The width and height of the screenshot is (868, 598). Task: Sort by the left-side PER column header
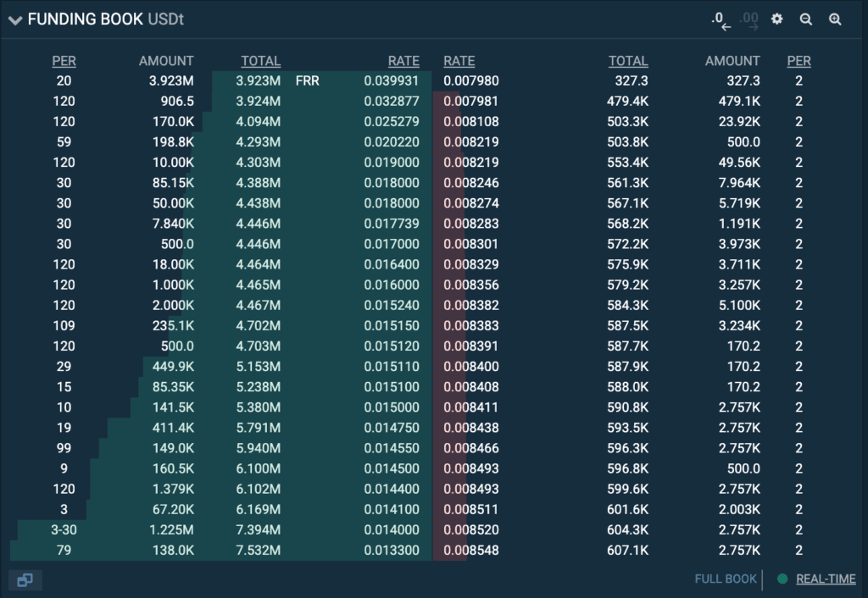coord(64,61)
